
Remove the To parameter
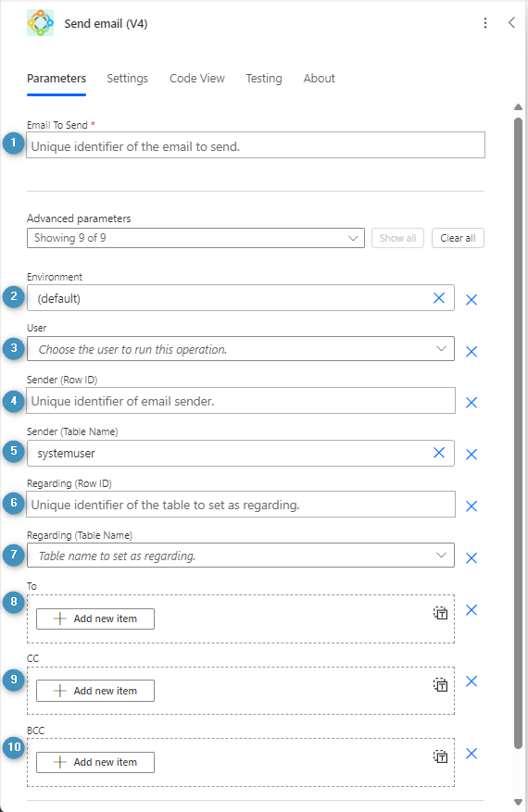(471, 610)
